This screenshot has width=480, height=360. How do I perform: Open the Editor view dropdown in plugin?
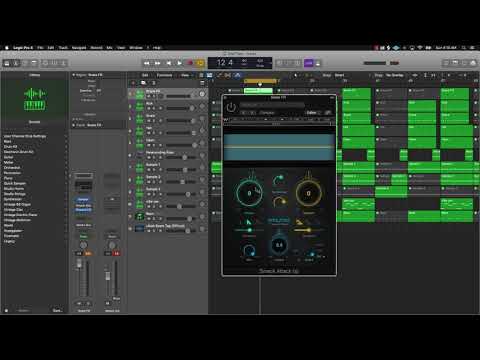313,113
